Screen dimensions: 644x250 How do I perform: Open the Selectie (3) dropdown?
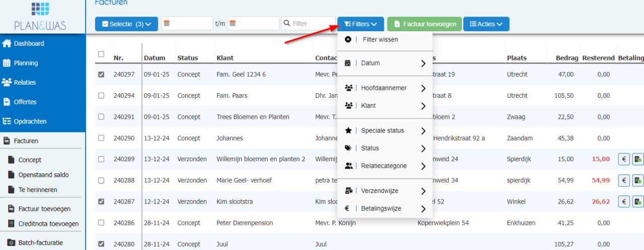click(x=126, y=24)
